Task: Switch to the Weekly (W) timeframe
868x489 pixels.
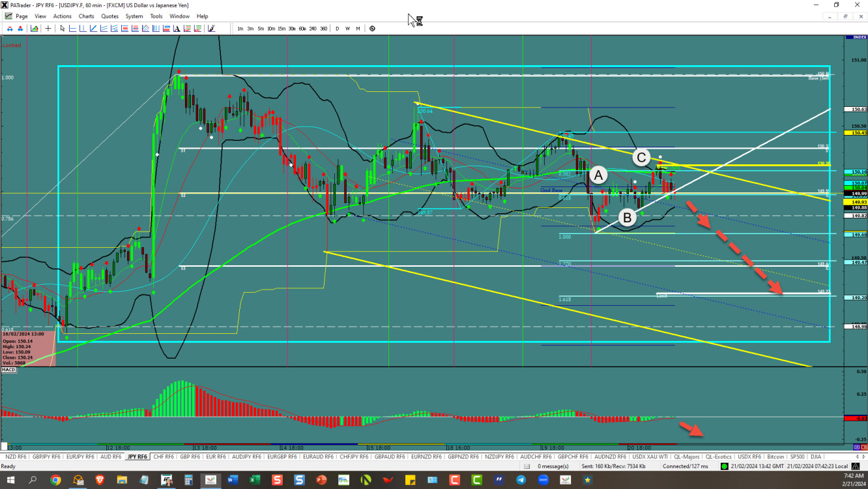Action: [347, 28]
